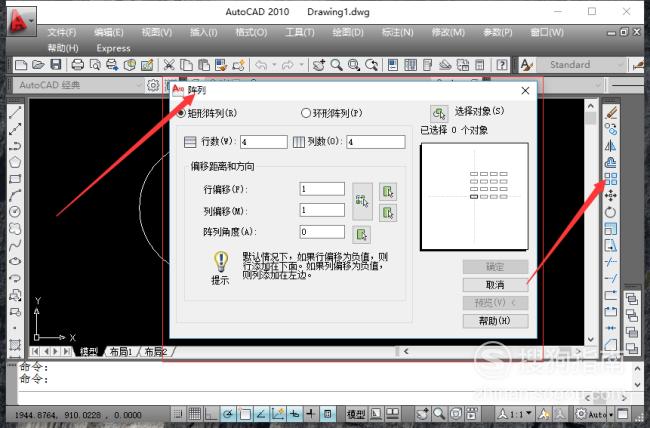Click the Zoom Window toolbar icon
This screenshot has height=428, width=650.
point(354,65)
